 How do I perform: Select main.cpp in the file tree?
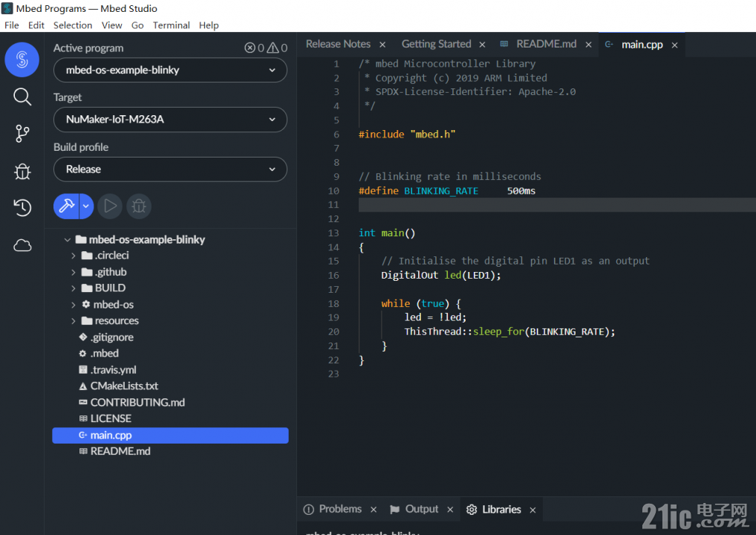coord(170,435)
